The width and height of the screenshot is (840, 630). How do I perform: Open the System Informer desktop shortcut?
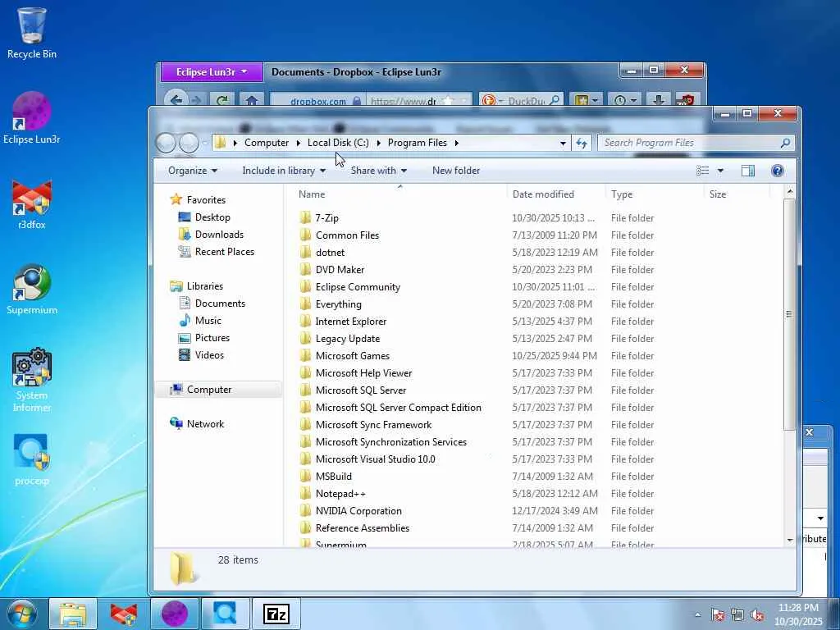[x=32, y=379]
